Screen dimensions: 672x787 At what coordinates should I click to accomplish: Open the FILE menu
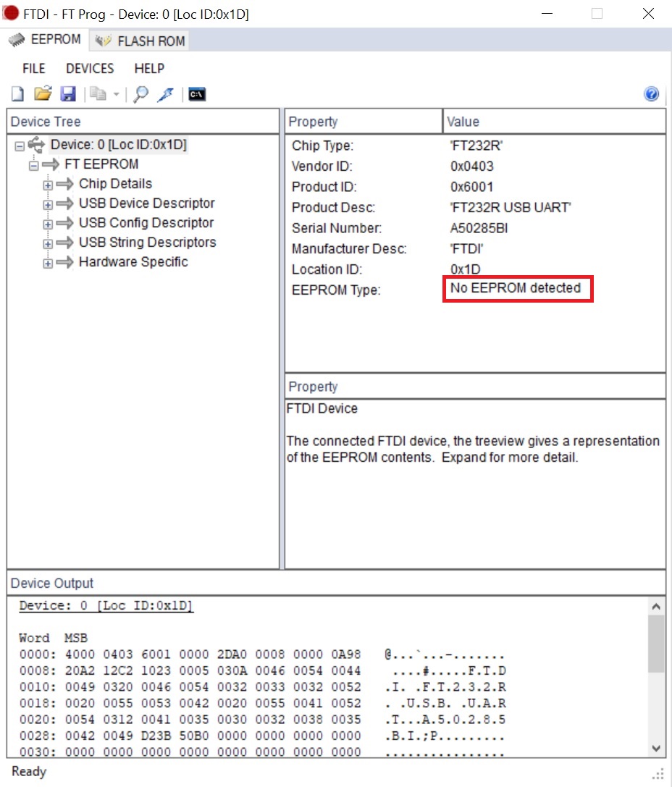[x=33, y=68]
